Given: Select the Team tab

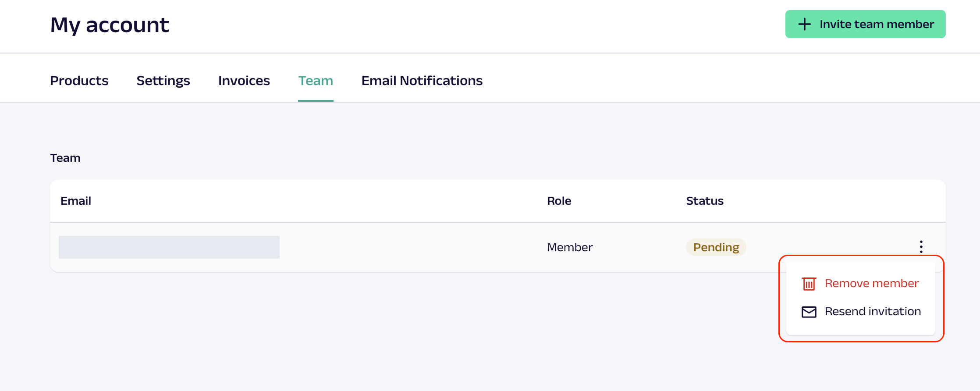Looking at the screenshot, I should 316,81.
